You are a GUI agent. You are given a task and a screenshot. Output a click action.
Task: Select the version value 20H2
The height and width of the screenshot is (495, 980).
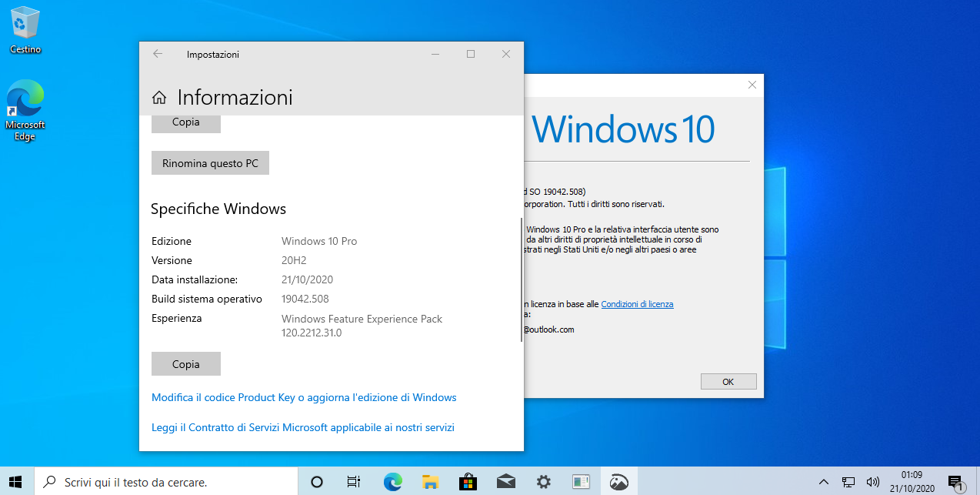(x=295, y=260)
